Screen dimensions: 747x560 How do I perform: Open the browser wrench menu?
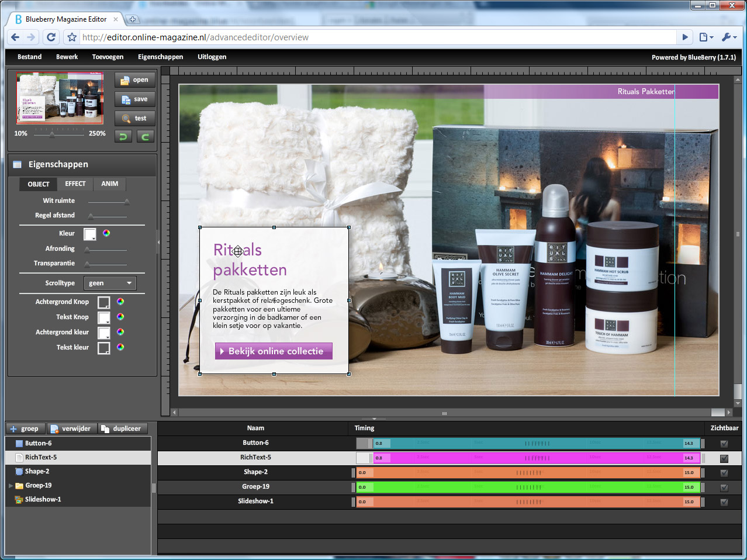729,37
